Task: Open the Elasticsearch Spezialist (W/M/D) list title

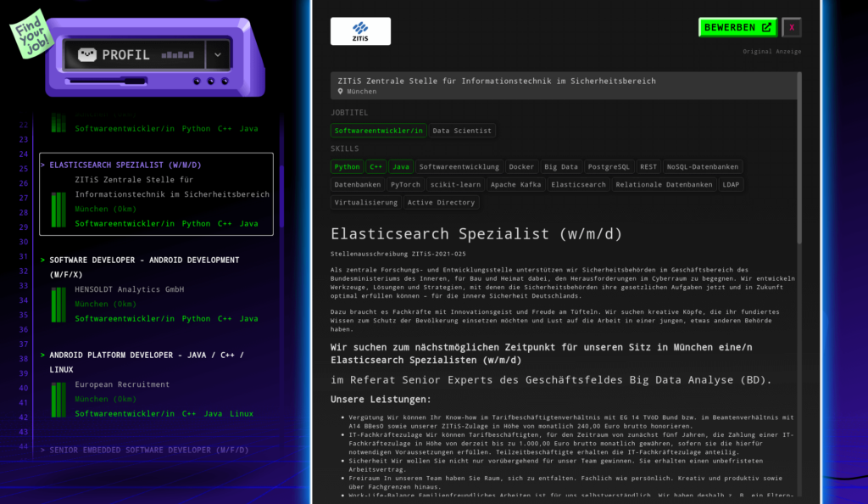Action: pos(125,165)
